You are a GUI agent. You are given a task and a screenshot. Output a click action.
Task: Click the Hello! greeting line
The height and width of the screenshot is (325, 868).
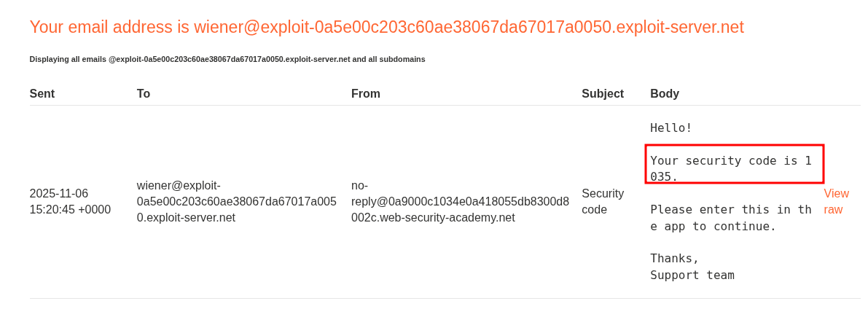click(671, 128)
